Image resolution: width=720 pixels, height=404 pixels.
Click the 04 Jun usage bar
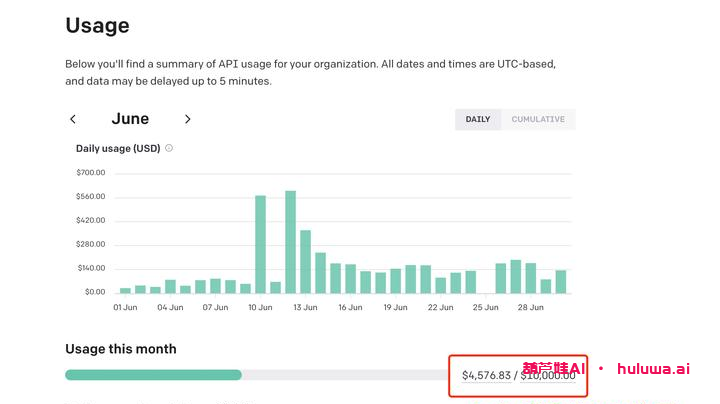click(170, 286)
